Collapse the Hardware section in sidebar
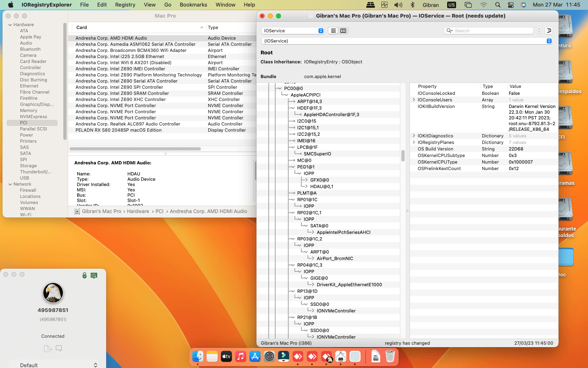 (10, 25)
